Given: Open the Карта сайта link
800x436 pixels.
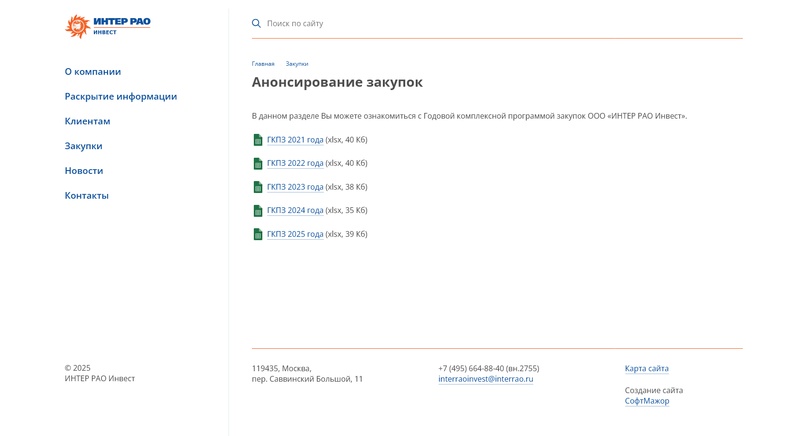Looking at the screenshot, I should (646, 369).
